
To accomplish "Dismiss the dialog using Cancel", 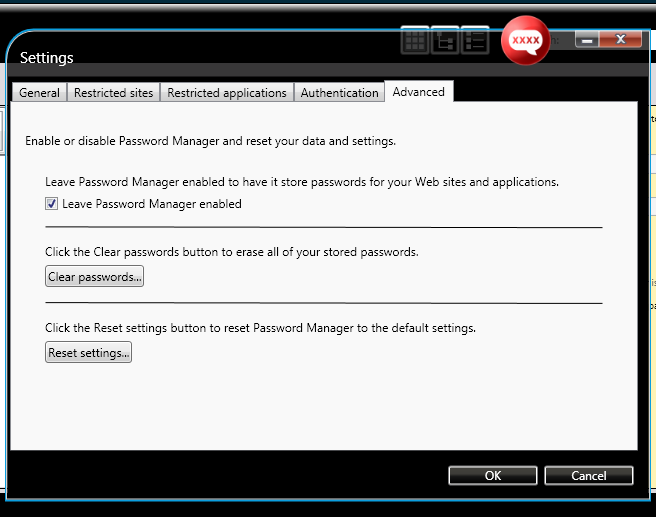I will pos(589,476).
